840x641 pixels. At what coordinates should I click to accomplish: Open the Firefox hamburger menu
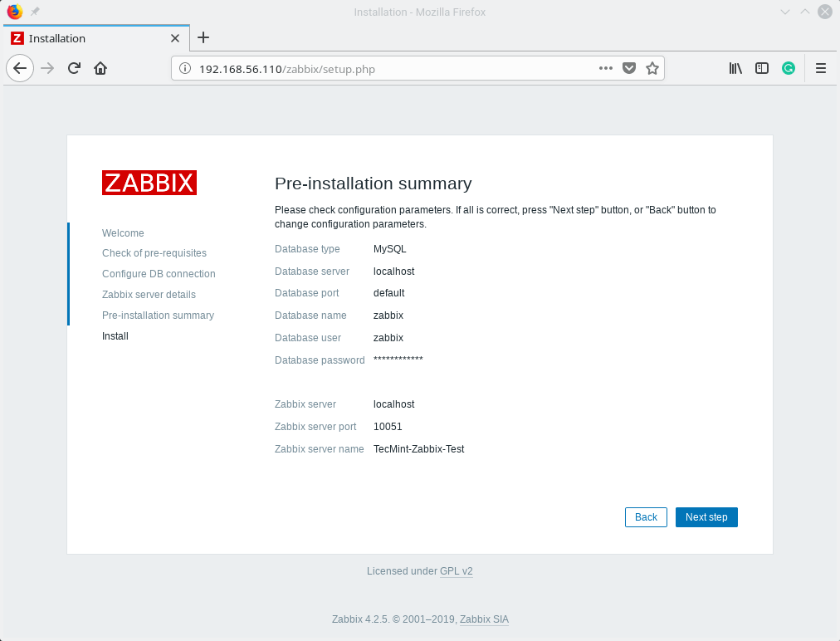coord(820,68)
